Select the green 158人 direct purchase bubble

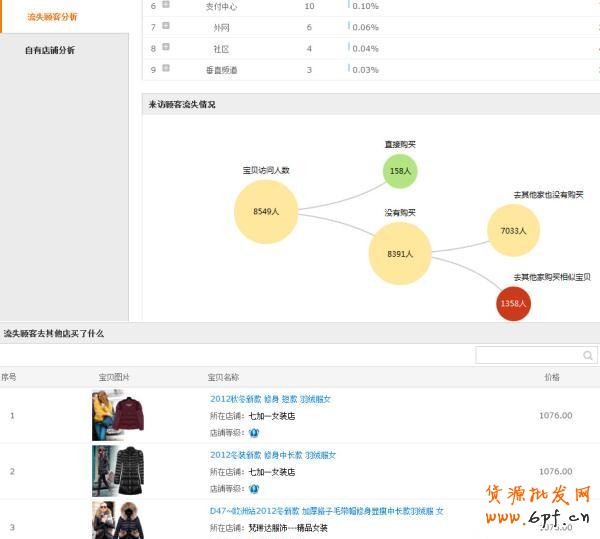tap(400, 171)
